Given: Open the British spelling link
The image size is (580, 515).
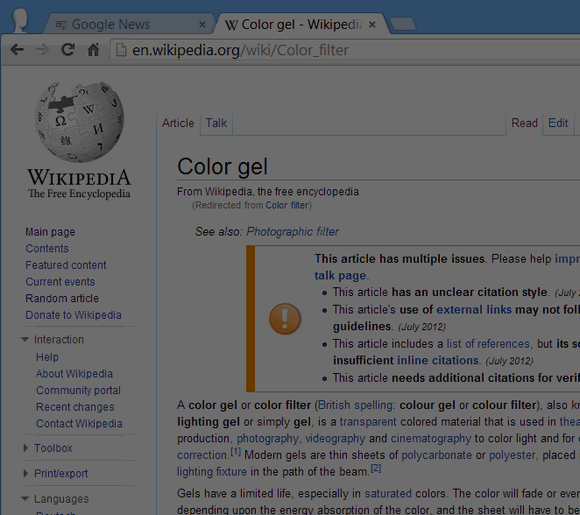Looking at the screenshot, I should point(355,405).
